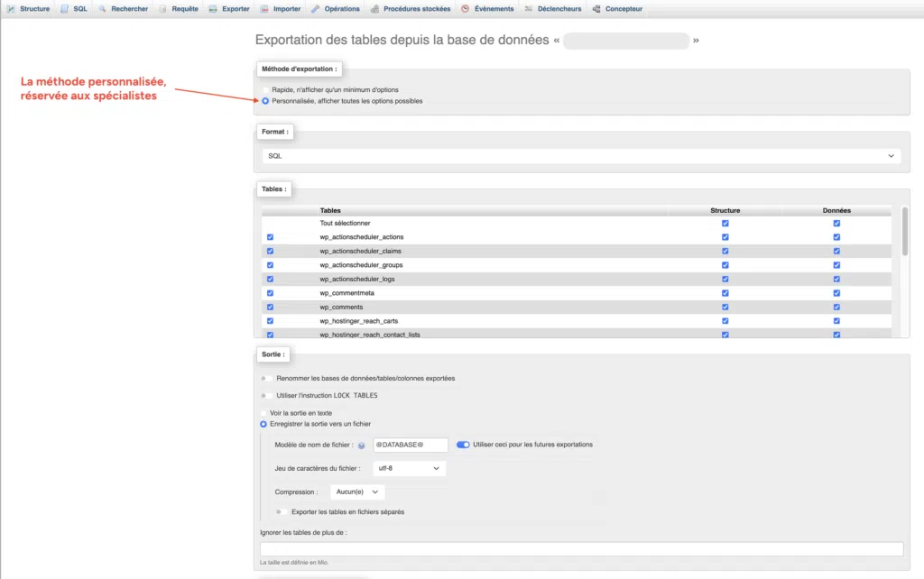Click the Rechercher magnifier icon

coord(102,9)
